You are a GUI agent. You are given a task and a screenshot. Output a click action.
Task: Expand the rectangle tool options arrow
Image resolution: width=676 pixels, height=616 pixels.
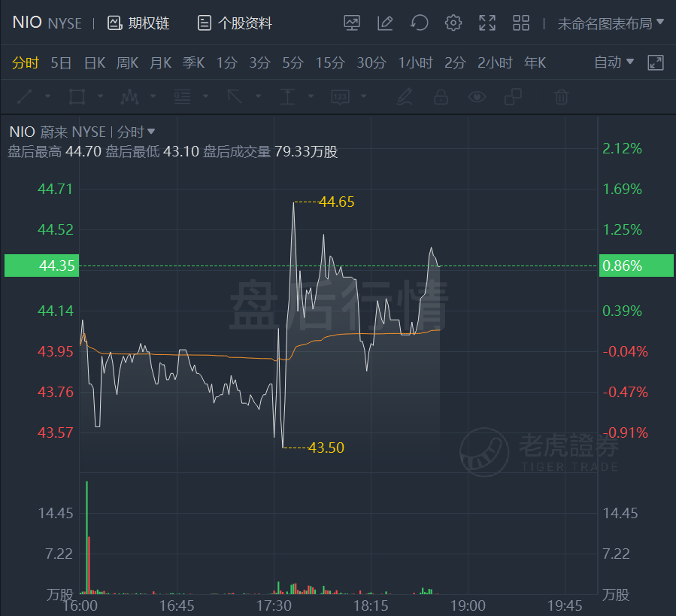click(101, 96)
